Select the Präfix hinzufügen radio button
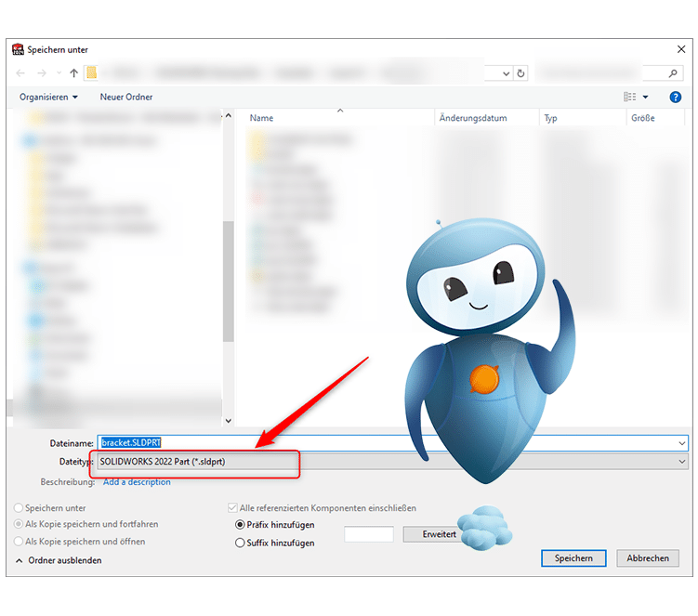Screen dimensions: 698x616 (240, 525)
